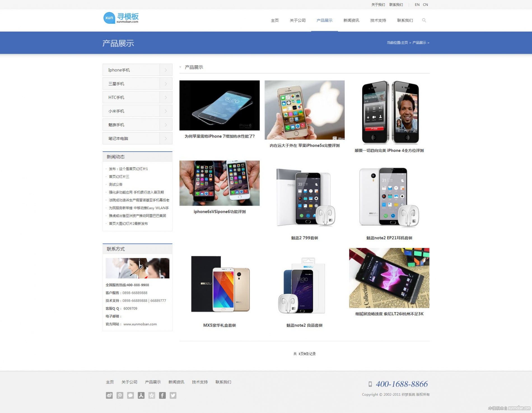Click 产品展示 in the footer navigation
The image size is (532, 413).
coord(153,382)
